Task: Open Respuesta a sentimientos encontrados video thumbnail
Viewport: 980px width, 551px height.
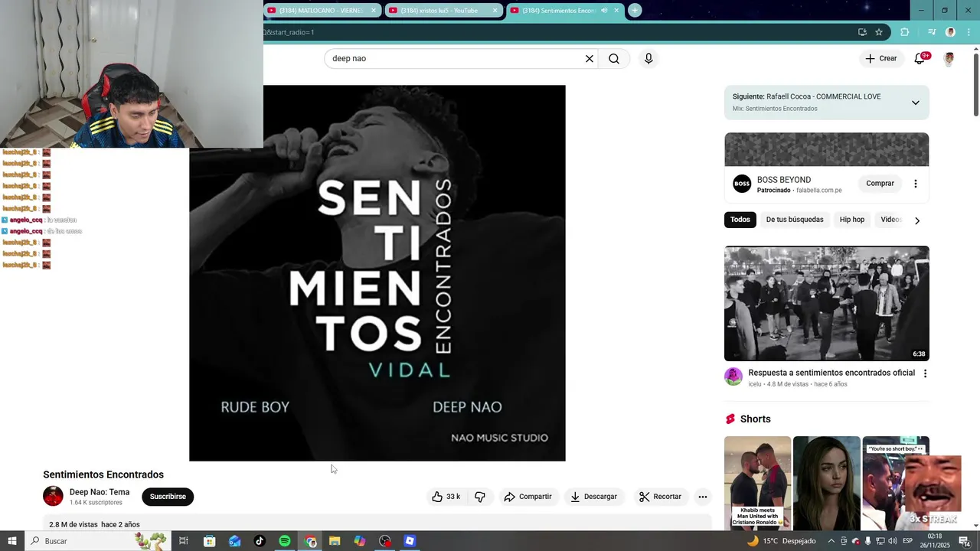Action: 827,303
